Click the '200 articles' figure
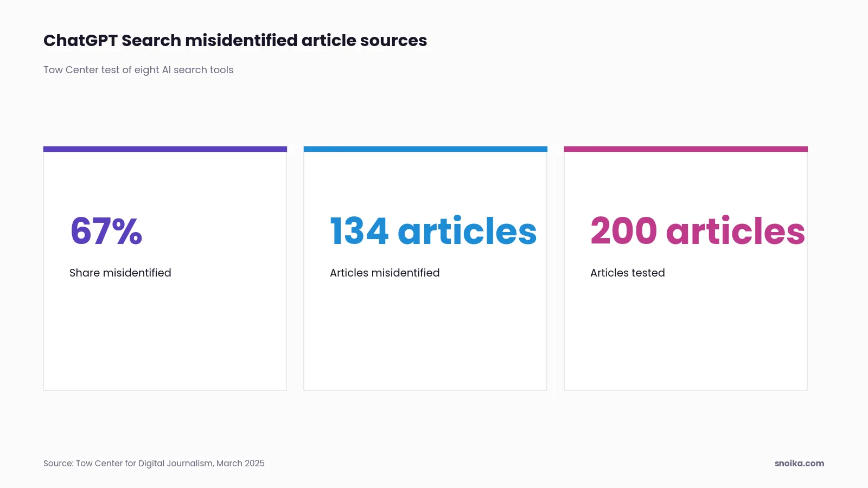Screen dimensions: 868x488 [x=698, y=232]
